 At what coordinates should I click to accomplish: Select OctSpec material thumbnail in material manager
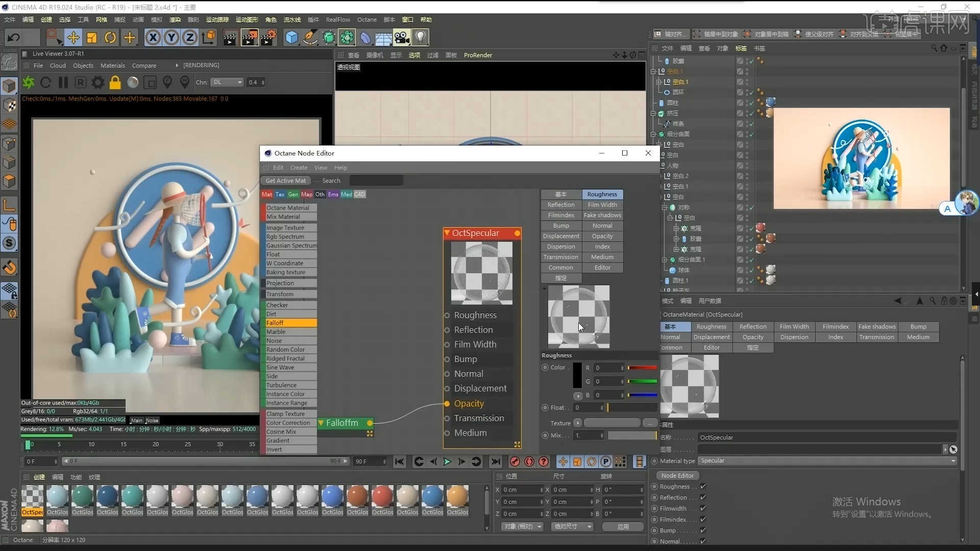[x=32, y=500]
